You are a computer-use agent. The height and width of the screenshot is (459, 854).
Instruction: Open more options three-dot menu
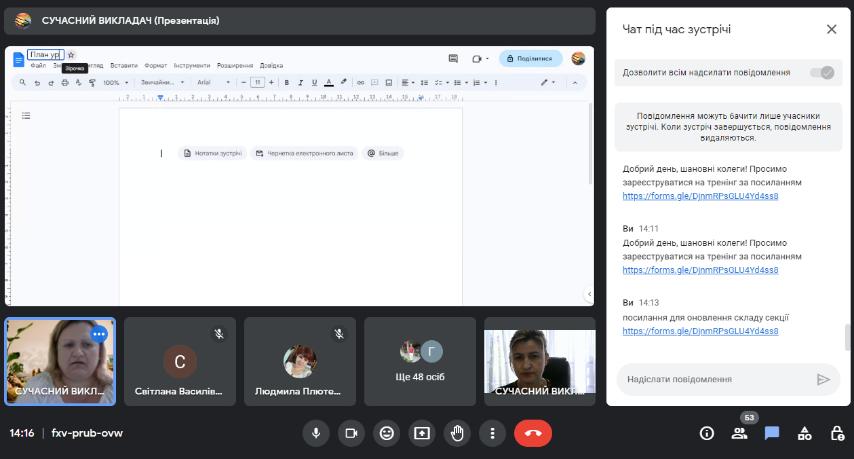tap(492, 433)
